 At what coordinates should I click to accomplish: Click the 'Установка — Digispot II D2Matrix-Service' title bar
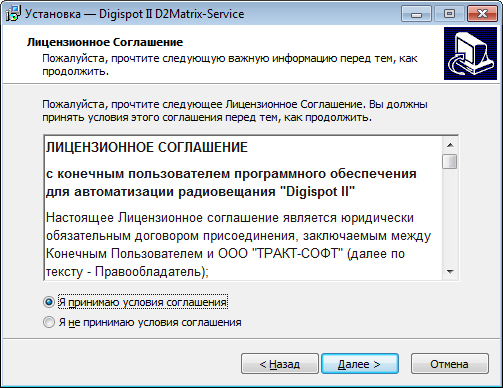[x=135, y=14]
